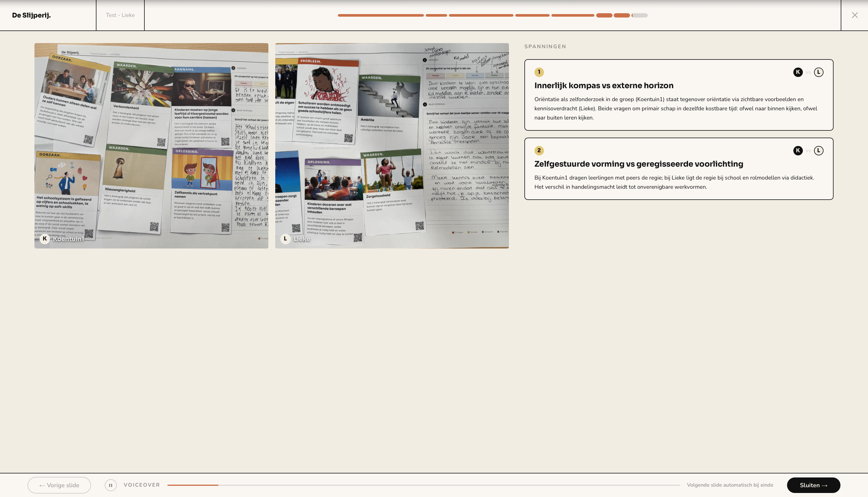The width and height of the screenshot is (868, 497).
Task: Jump to fifth slide progress segment
Action: (x=573, y=15)
